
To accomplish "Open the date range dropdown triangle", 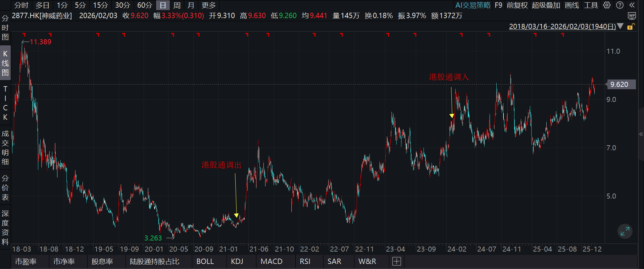I will pyautogui.click(x=620, y=26).
